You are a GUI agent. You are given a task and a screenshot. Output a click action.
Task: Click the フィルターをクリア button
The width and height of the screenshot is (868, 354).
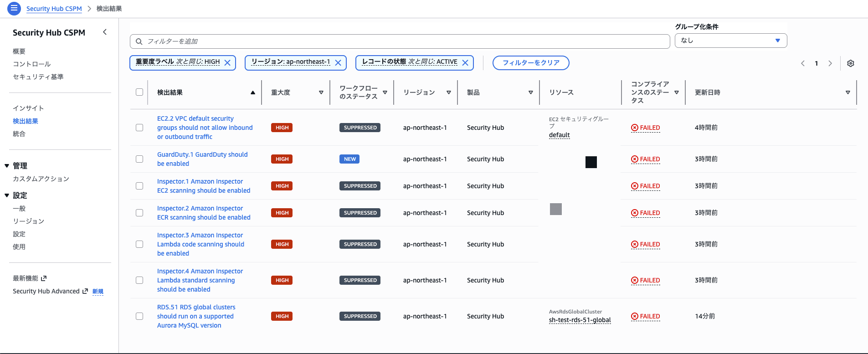[531, 63]
